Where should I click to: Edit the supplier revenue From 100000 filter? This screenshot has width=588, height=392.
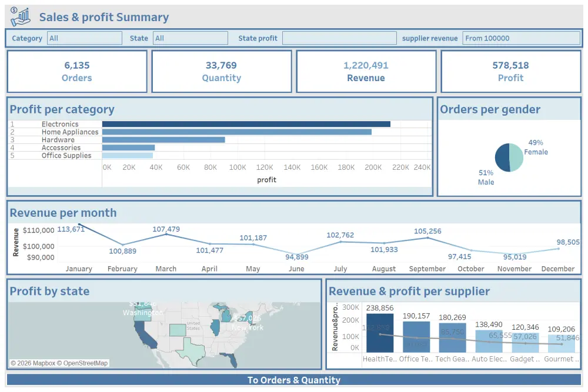[x=520, y=38]
